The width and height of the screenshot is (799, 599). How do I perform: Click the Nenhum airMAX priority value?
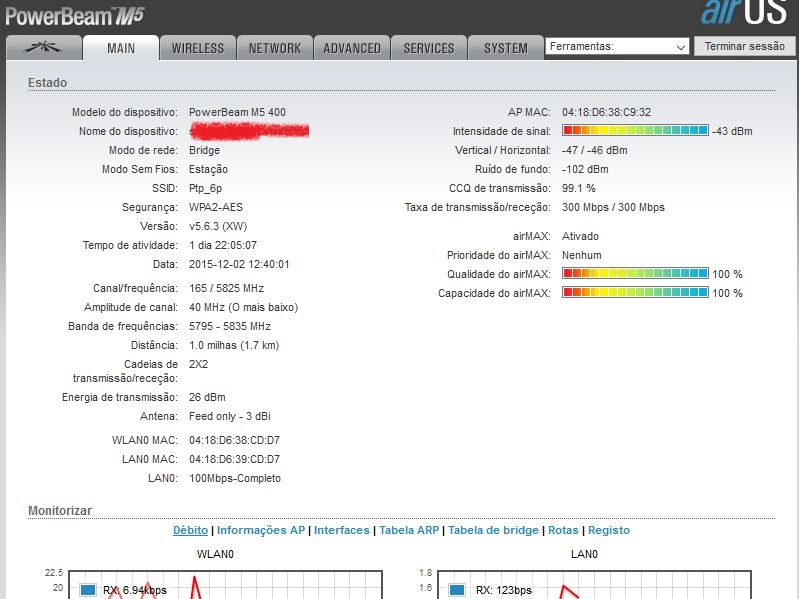pyautogui.click(x=581, y=255)
